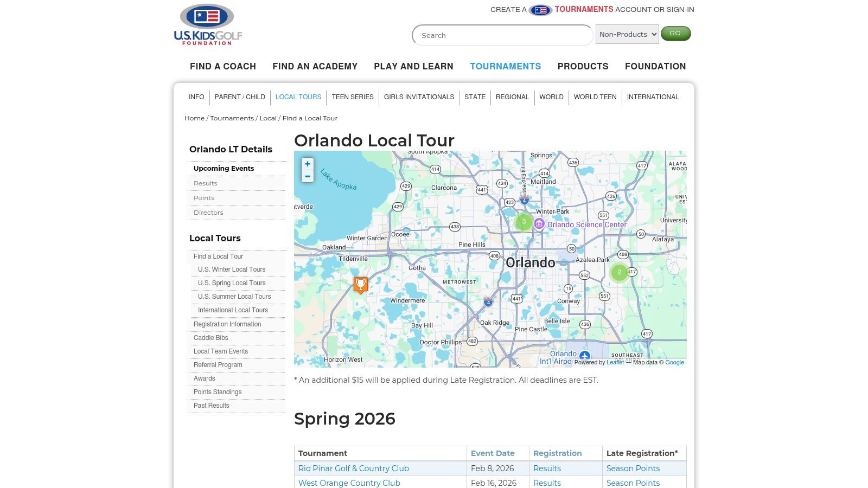Open the WORLD TEEN sub-tab

(595, 97)
